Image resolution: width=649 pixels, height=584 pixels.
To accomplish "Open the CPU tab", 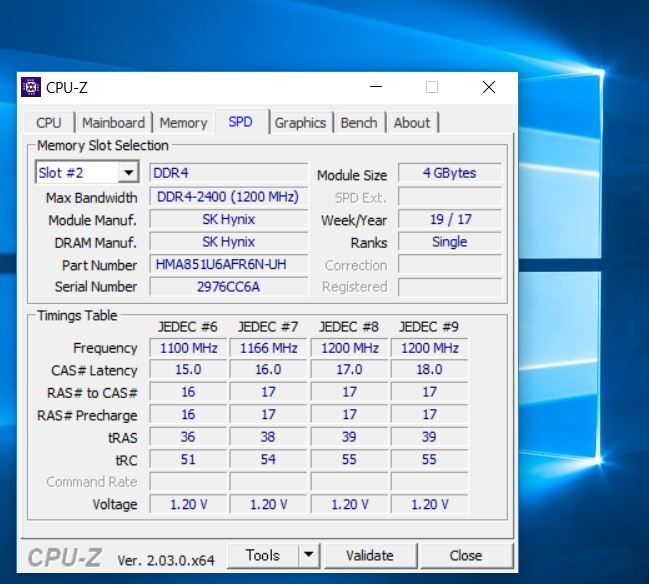I will click(x=48, y=123).
